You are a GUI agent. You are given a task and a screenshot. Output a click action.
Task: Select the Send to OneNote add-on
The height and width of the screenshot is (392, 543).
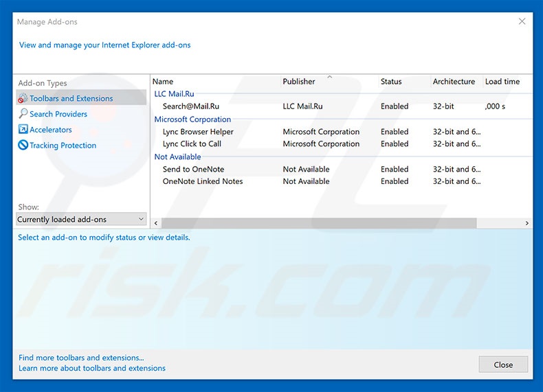[x=193, y=169]
